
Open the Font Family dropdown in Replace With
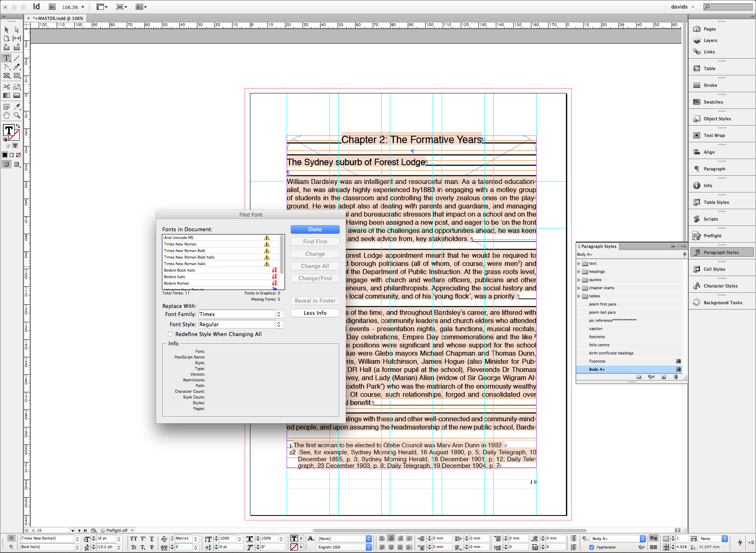pyautogui.click(x=279, y=314)
